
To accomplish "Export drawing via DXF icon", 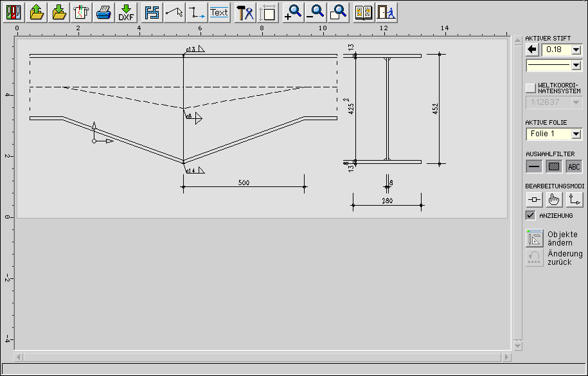I will (x=126, y=12).
